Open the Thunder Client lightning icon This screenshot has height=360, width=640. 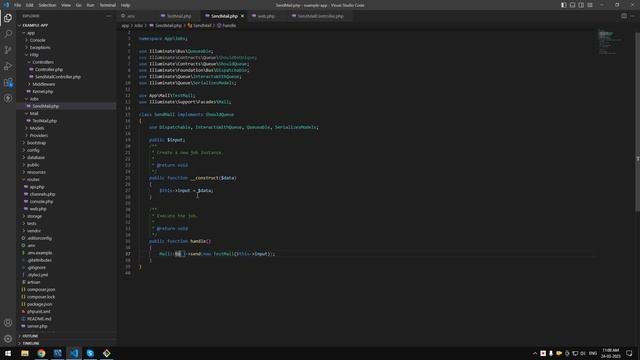coord(8,98)
